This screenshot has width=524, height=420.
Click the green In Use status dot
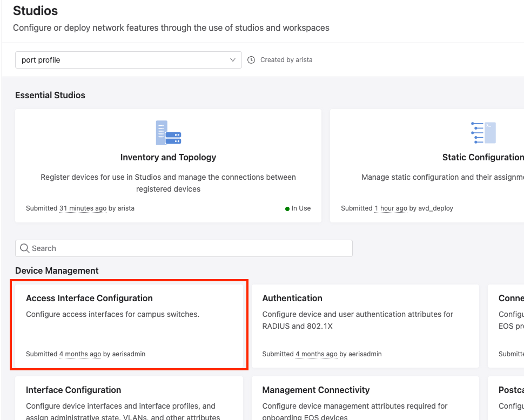[x=287, y=208]
